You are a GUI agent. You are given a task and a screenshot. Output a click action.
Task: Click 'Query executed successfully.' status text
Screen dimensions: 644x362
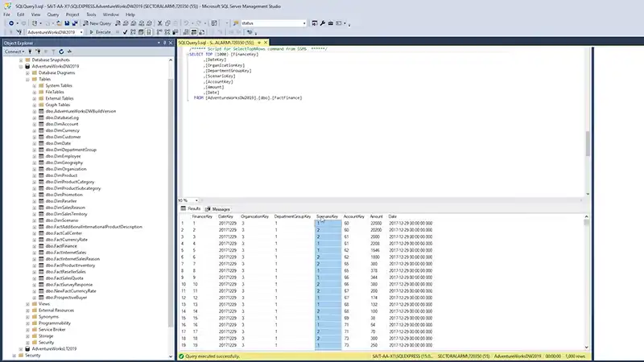coord(213,356)
